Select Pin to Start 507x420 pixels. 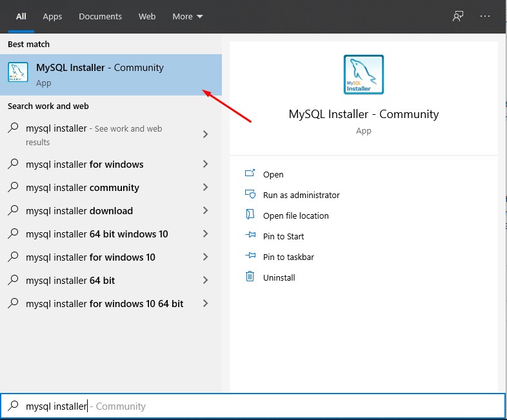pos(284,236)
